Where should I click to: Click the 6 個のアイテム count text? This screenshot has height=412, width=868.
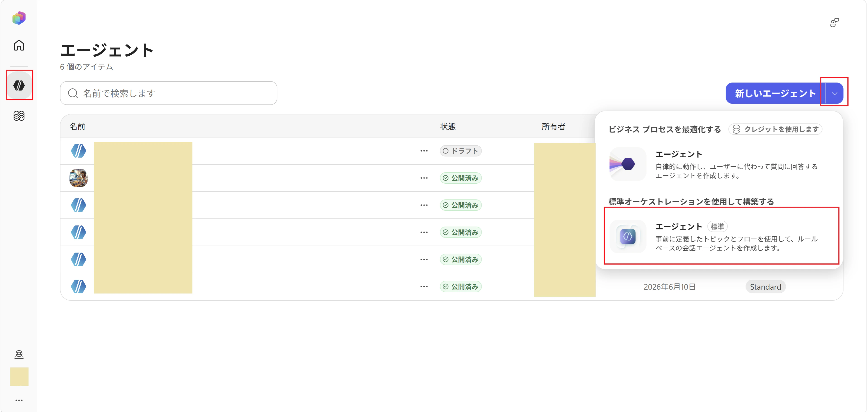(86, 67)
